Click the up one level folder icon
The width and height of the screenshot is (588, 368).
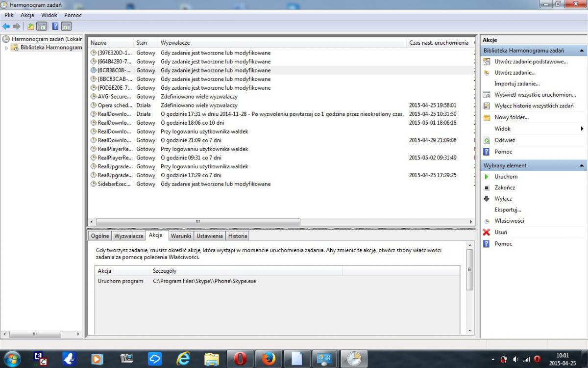coord(30,26)
